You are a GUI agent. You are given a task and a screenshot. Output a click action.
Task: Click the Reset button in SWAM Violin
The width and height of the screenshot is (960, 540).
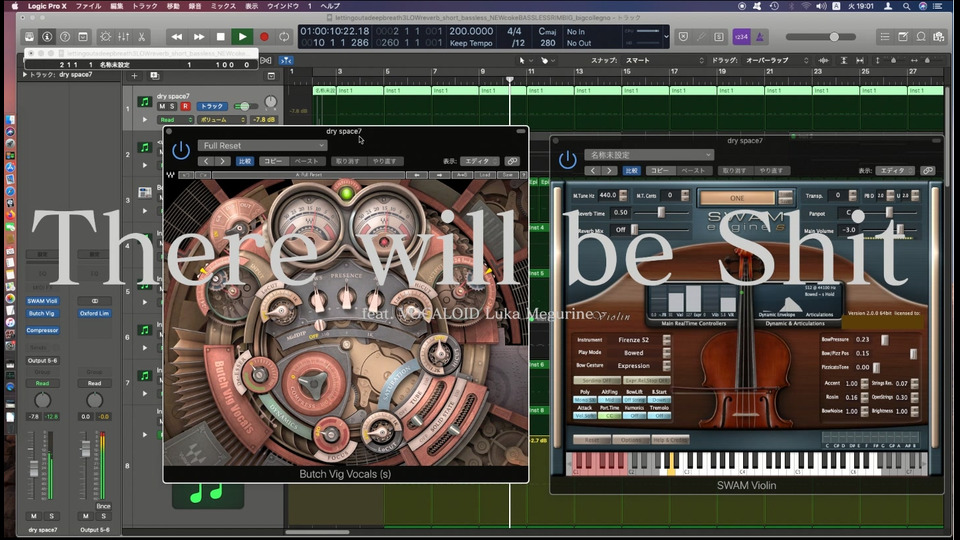click(x=592, y=440)
